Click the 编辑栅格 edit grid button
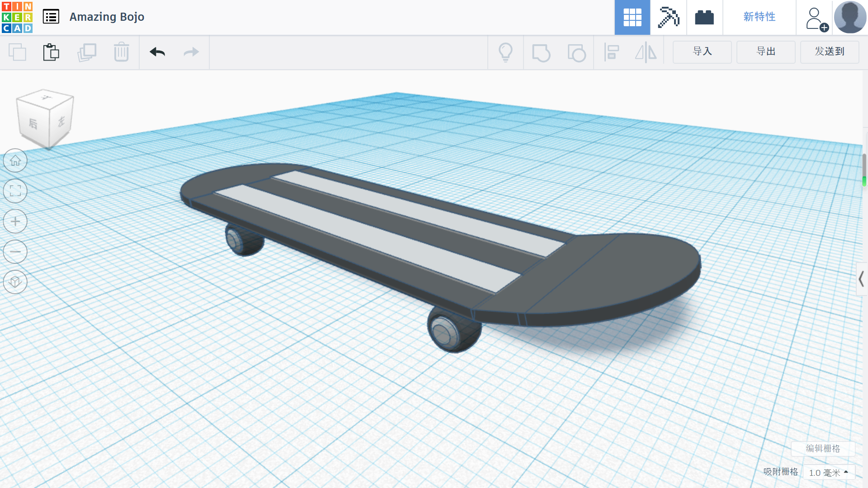868x488 pixels. pyautogui.click(x=823, y=448)
